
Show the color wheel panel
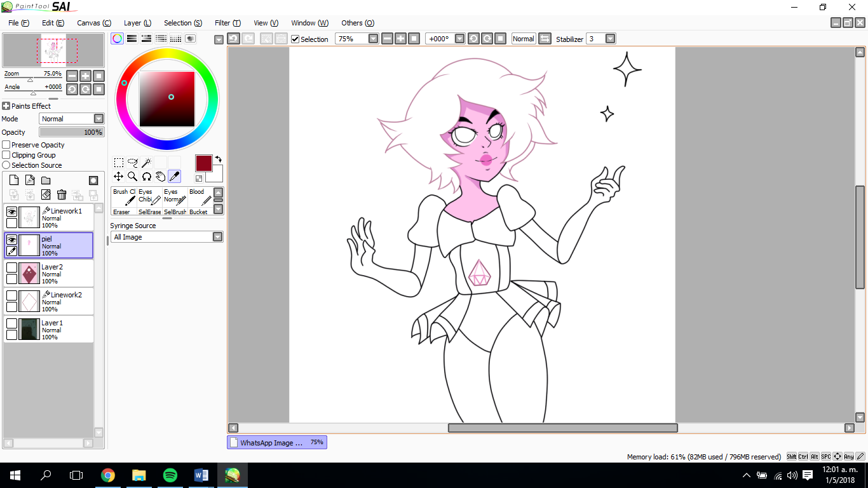[x=118, y=38]
